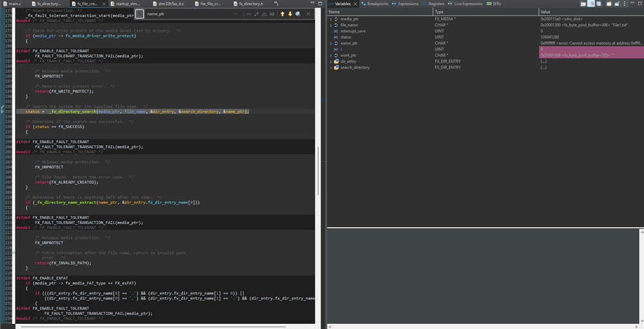Jump to previous match with up arrow

pyautogui.click(x=282, y=14)
